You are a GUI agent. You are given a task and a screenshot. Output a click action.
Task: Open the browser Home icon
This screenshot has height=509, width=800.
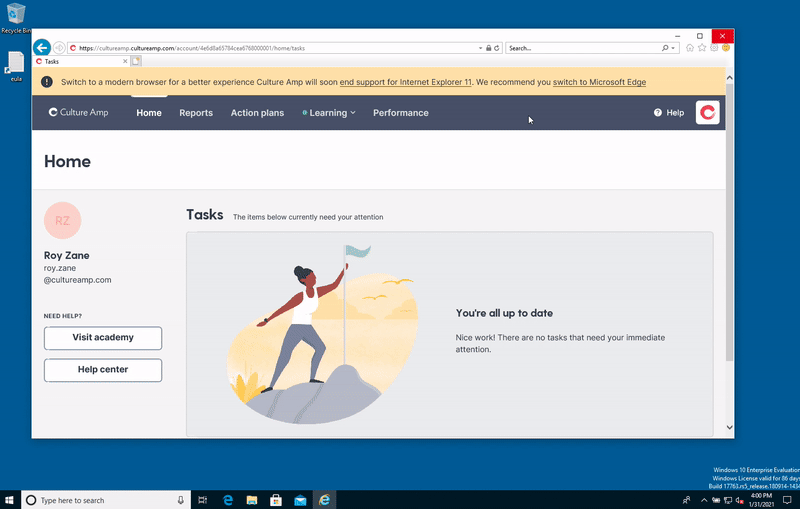[x=690, y=48]
